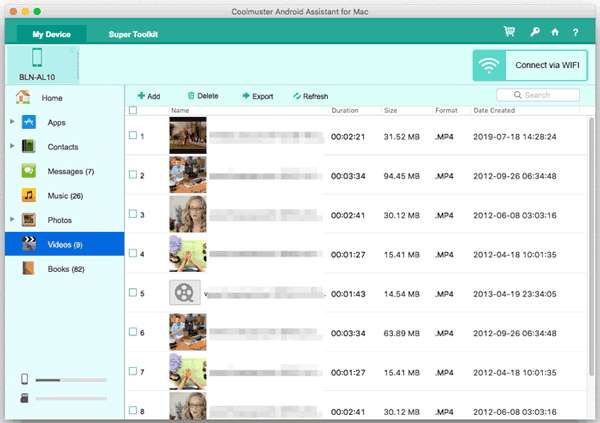Viewport: 600px width, 423px height.
Task: Switch to the My Device tab
Action: pyautogui.click(x=52, y=34)
